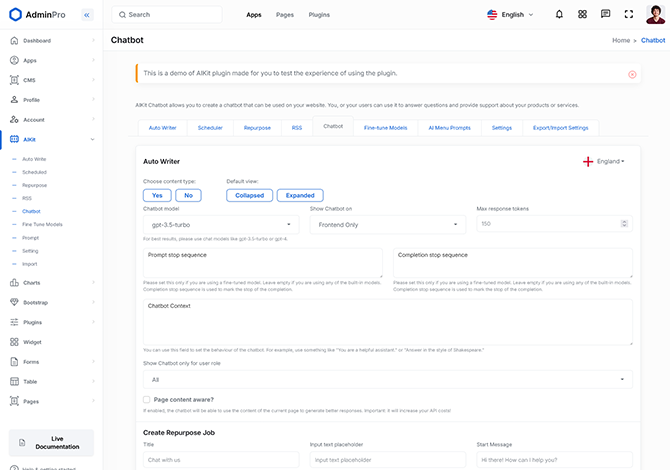Enable Page content aware checkbox
Viewport: 670px width, 470px height.
pos(147,399)
